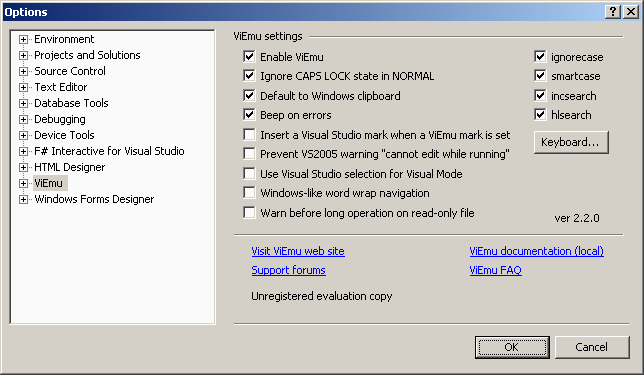
Task: Close the Options dialog
Action: pyautogui.click(x=631, y=12)
